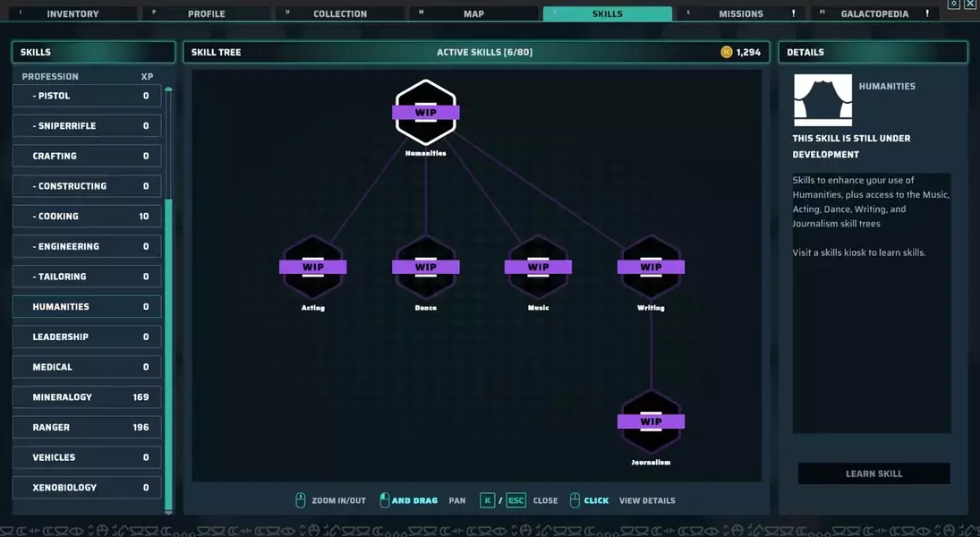Select the Cooking profession row
This screenshot has height=537, width=980.
click(x=87, y=217)
